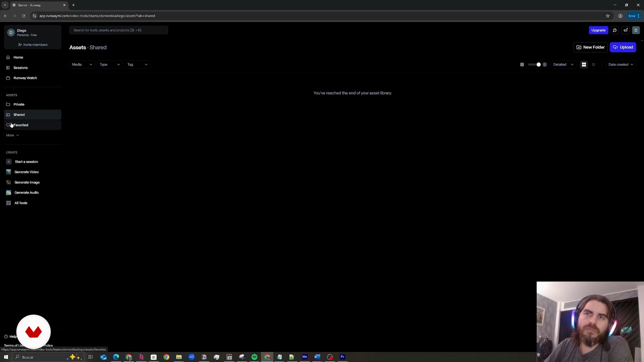This screenshot has height=362, width=644.
Task: Open the announcements megaphone icon
Action: click(626, 30)
